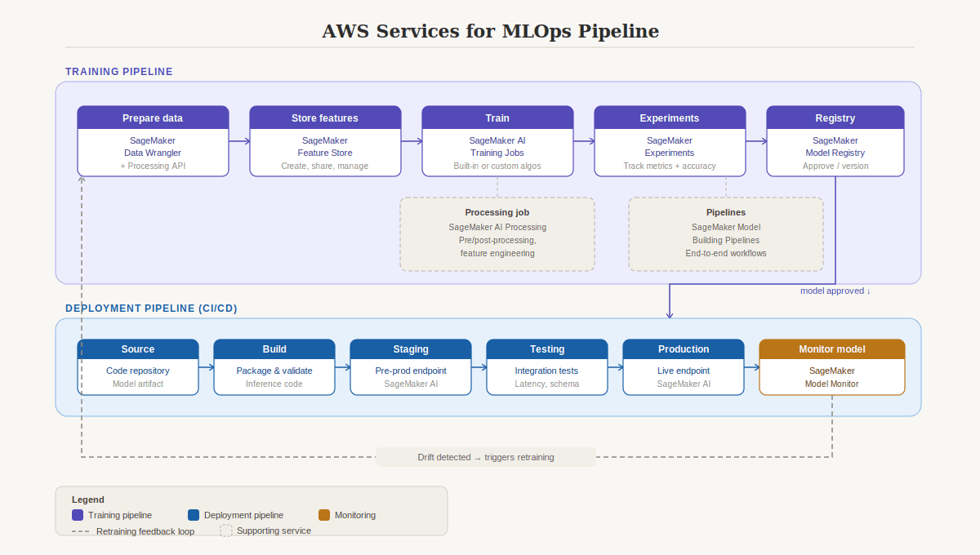980x555 pixels.
Task: Select the Testing stage header
Action: 546,349
